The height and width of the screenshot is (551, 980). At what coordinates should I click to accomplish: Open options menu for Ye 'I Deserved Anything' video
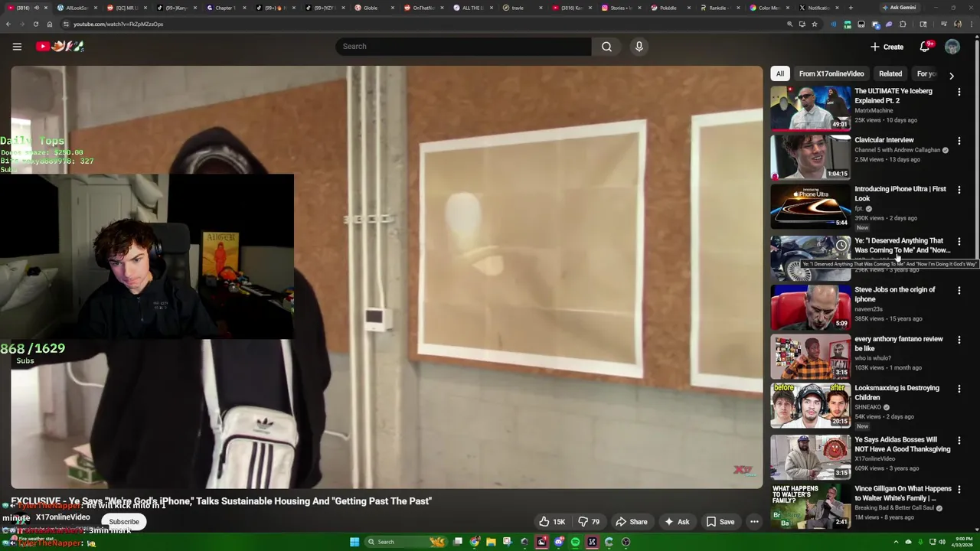pos(959,242)
